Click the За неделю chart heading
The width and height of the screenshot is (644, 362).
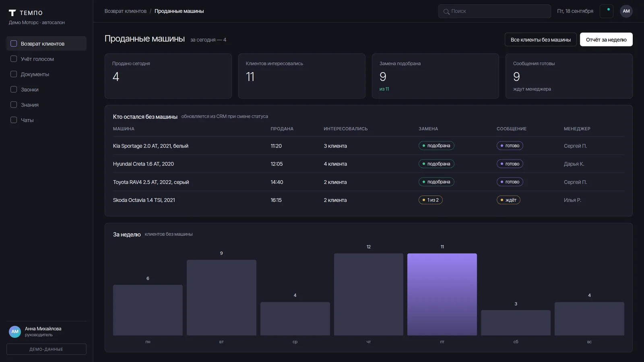click(x=127, y=234)
